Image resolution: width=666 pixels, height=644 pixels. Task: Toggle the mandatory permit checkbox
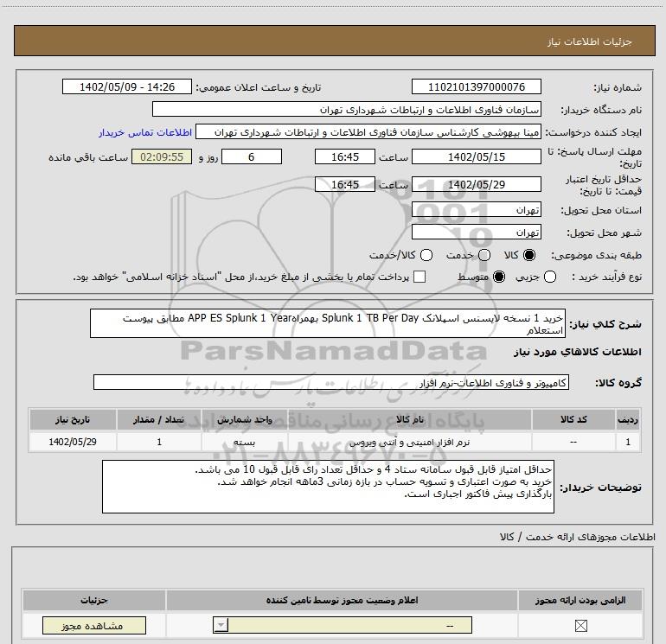580,625
